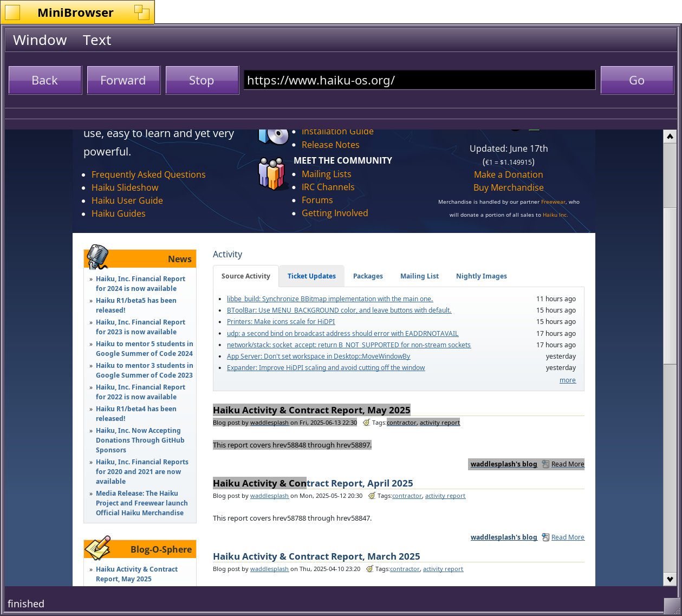Click the News microphone icon
Image resolution: width=682 pixels, height=616 pixels.
tap(98, 257)
